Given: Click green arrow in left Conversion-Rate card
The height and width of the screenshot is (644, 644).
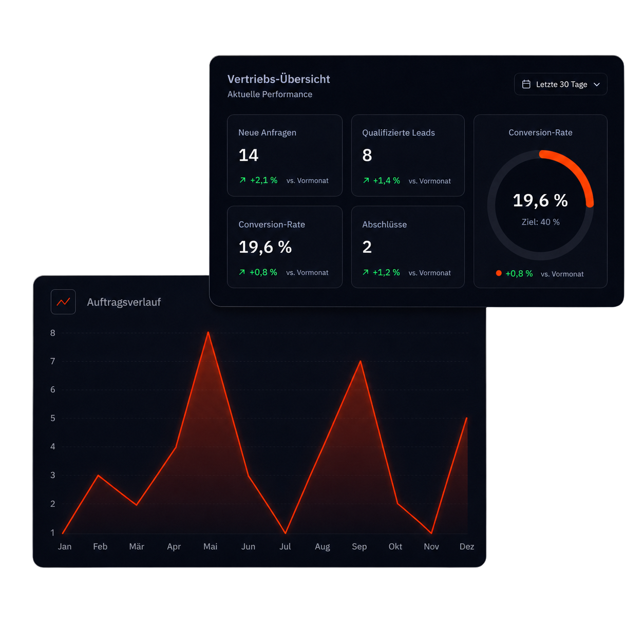Looking at the screenshot, I should pyautogui.click(x=242, y=272).
